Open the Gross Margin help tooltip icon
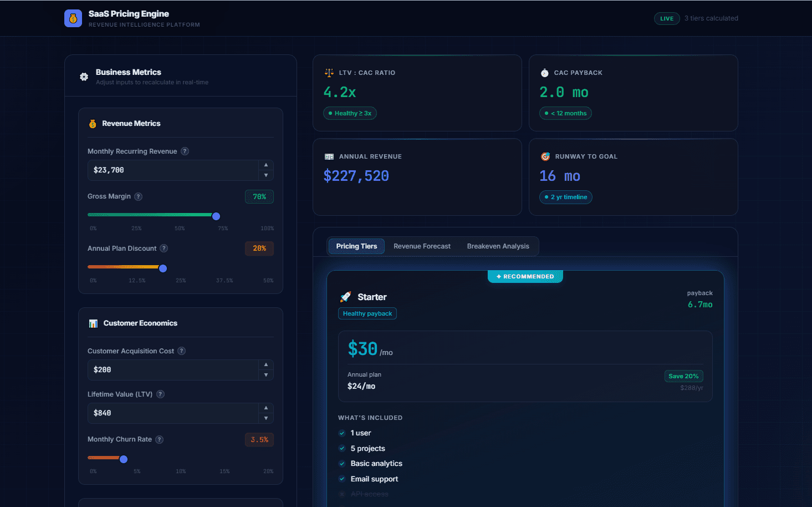The image size is (812, 507). click(139, 196)
